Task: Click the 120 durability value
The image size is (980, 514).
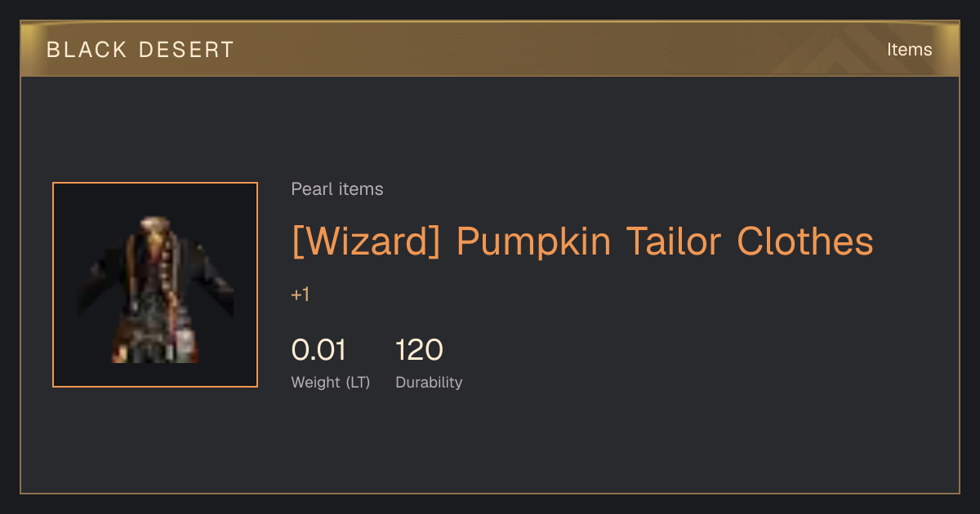Action: 419,350
